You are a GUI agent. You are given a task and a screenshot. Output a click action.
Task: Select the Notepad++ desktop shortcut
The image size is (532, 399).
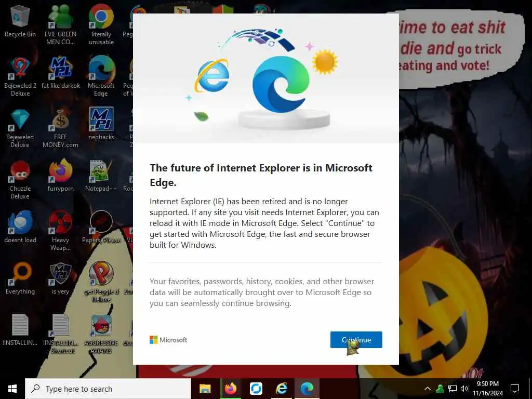[x=101, y=176]
